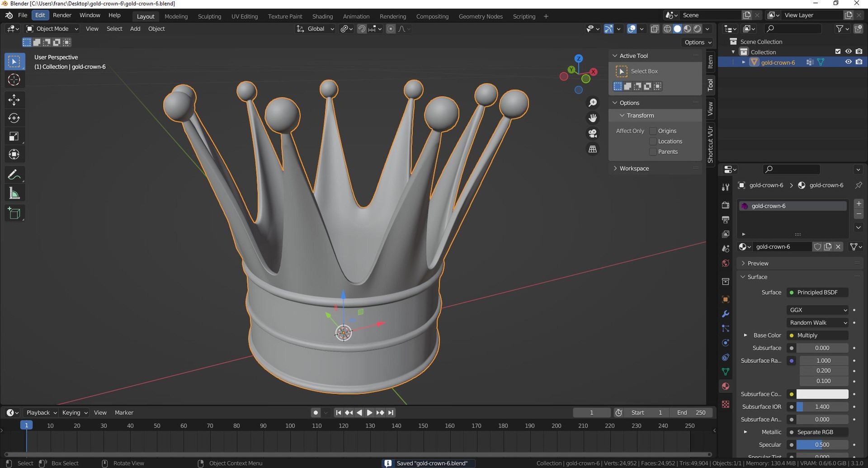Select the Cursor tool in toolbar
868x468 pixels.
click(14, 80)
